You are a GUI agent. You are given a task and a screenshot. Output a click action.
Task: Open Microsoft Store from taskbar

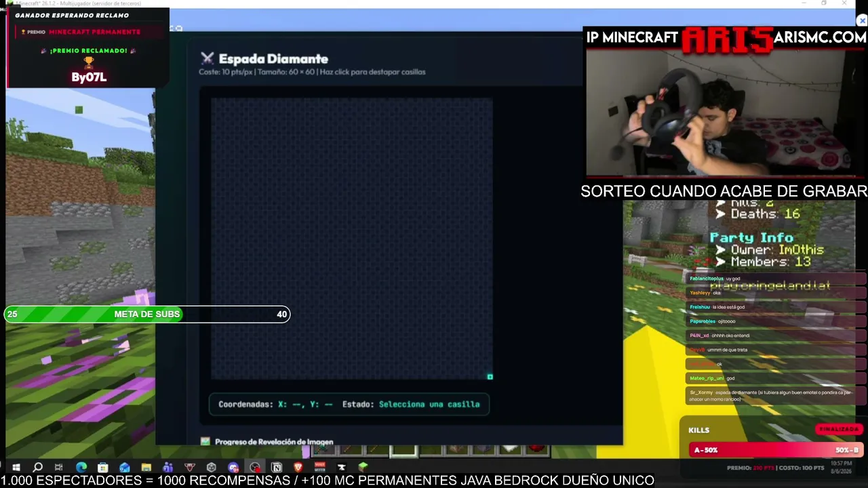click(x=103, y=467)
